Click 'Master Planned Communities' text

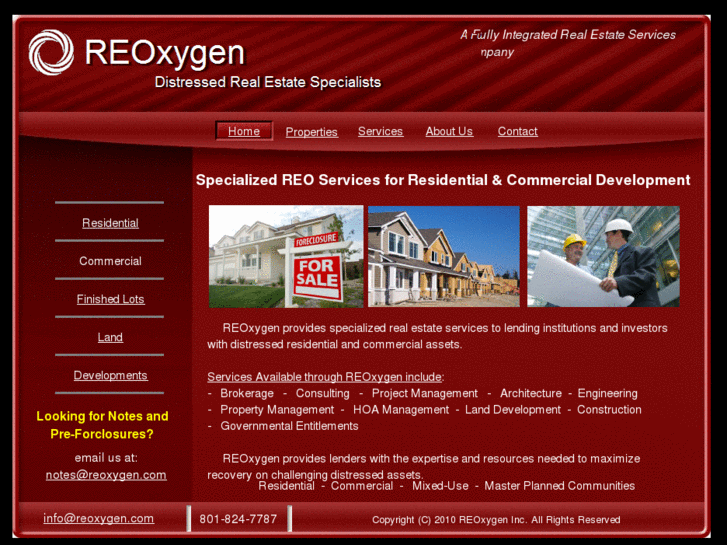pyautogui.click(x=560, y=486)
